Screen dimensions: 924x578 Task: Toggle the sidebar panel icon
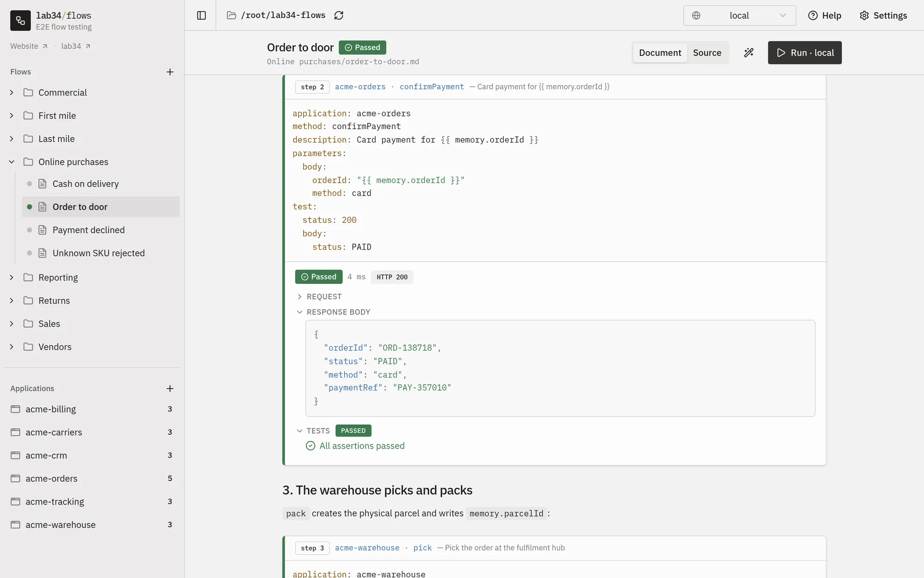[x=201, y=15]
